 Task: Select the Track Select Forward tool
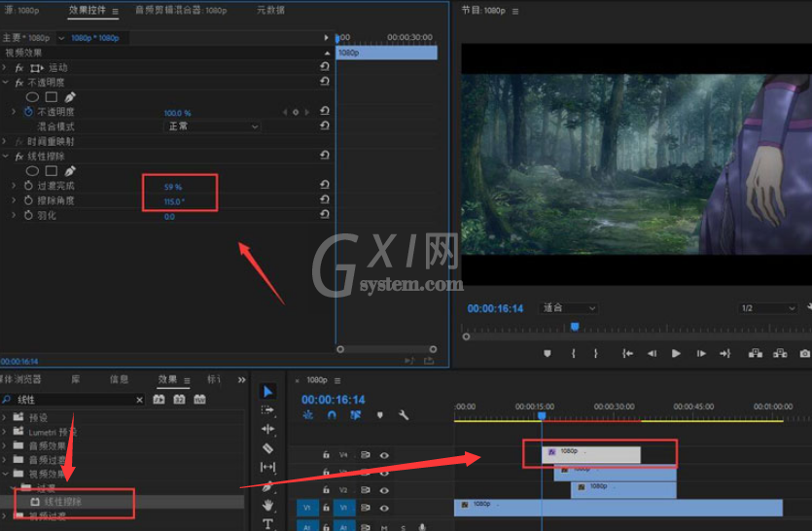point(267,410)
